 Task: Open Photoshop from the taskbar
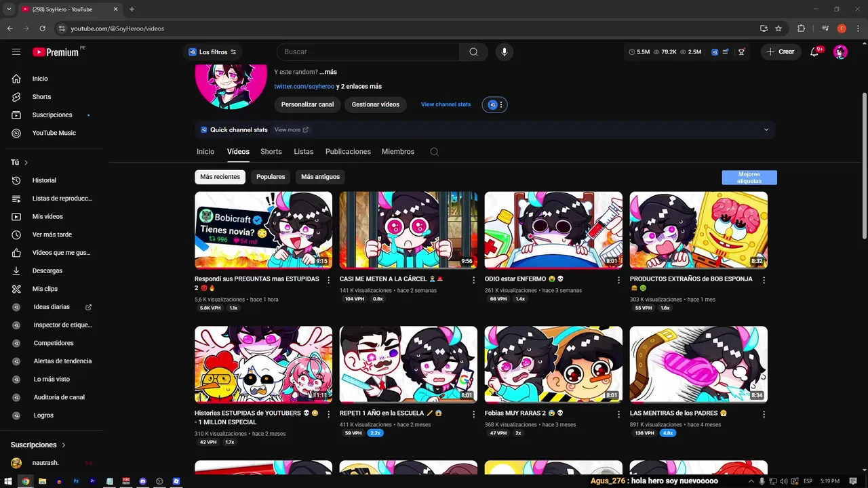76,481
